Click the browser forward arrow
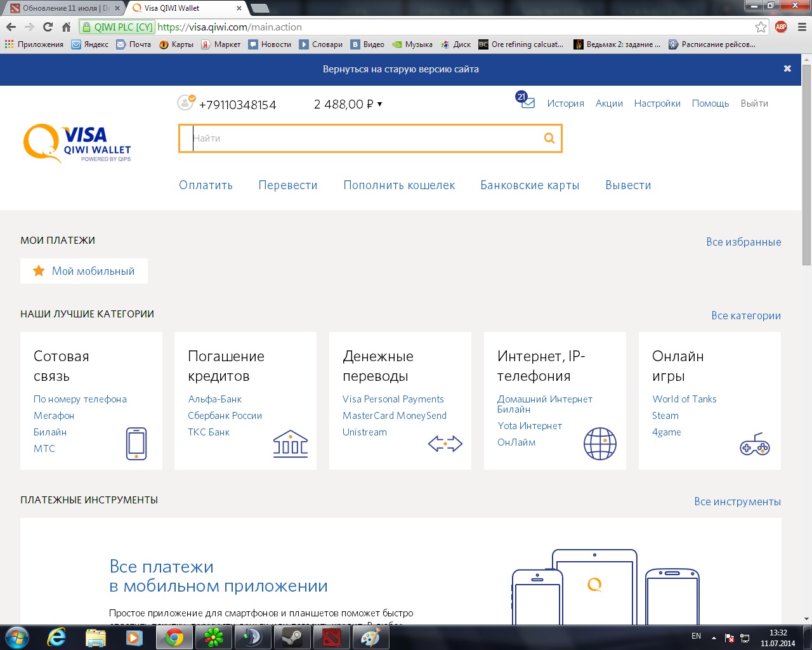 tap(29, 27)
